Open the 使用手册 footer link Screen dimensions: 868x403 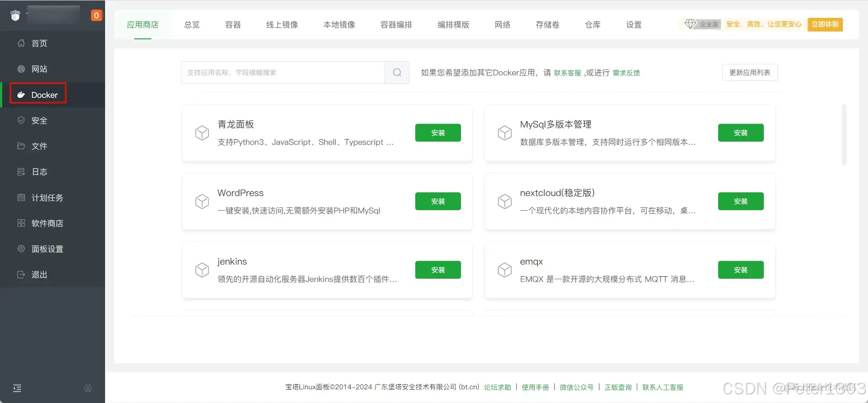point(535,387)
